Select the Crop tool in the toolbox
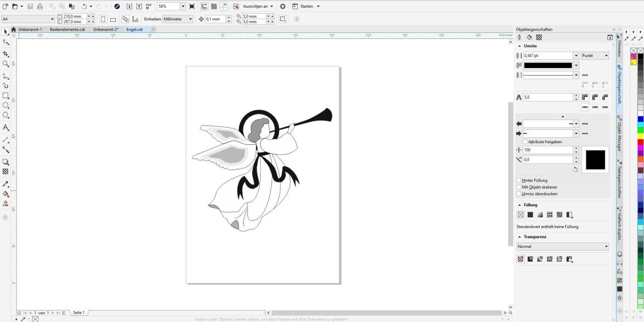 coord(6,54)
